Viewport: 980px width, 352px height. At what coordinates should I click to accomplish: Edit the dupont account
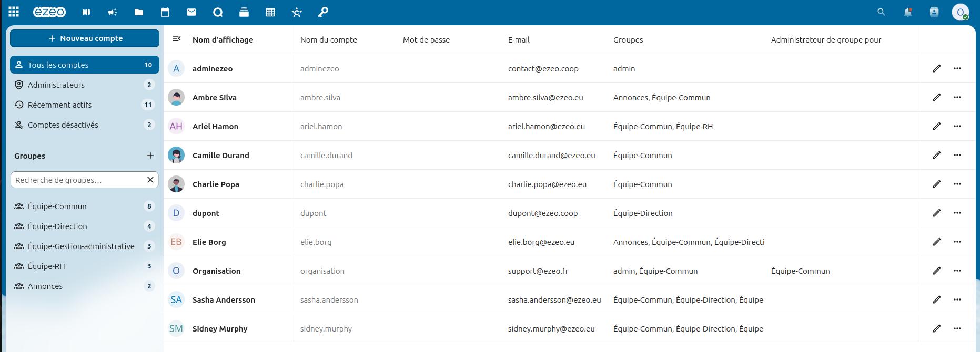tap(937, 213)
